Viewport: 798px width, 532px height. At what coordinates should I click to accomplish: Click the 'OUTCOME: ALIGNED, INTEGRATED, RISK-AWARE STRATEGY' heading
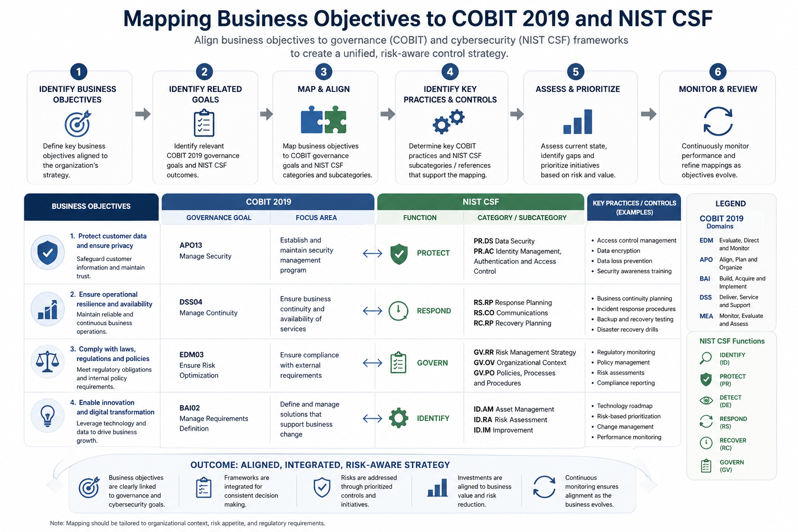click(x=320, y=465)
